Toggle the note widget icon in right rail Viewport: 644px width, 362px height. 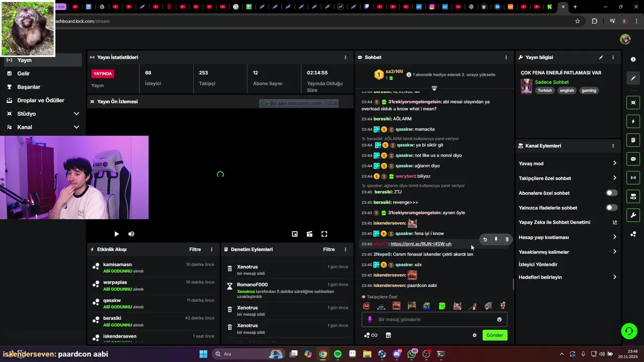coord(633,140)
